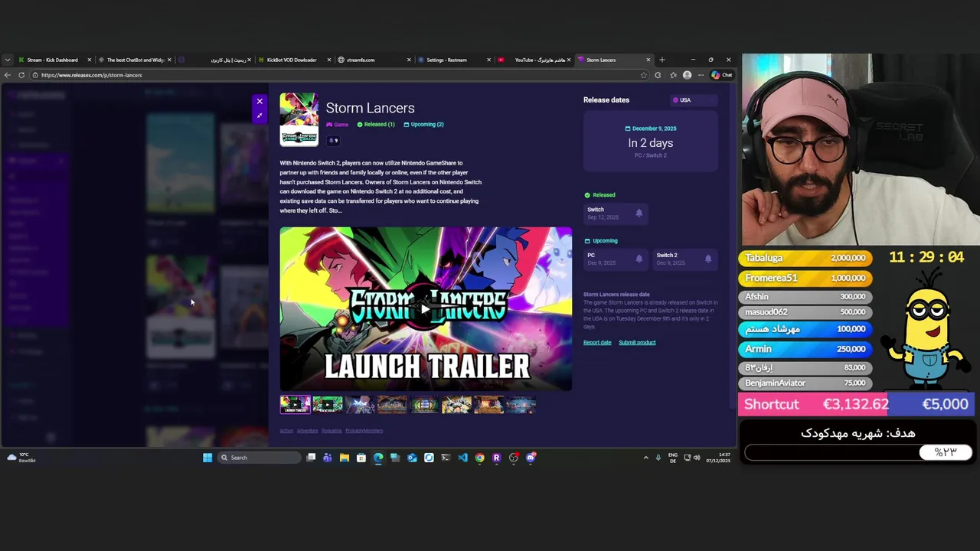Image resolution: width=980 pixels, height=551 pixels.
Task: Open Google Chrome from taskbar
Action: [479, 458]
